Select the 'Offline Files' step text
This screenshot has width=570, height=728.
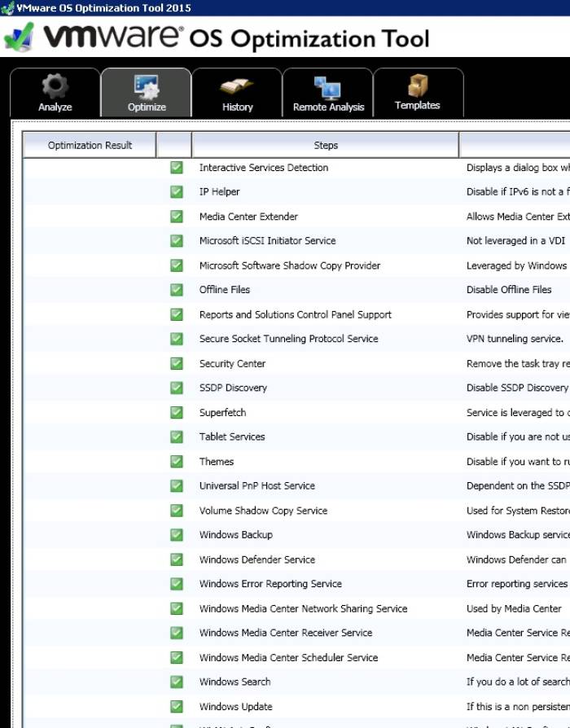coord(225,290)
